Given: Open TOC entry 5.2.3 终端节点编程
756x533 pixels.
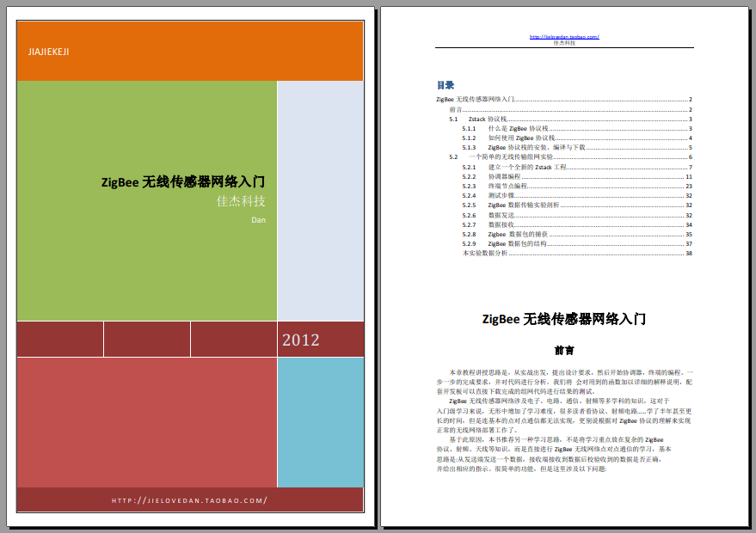Looking at the screenshot, I should pos(577,186).
